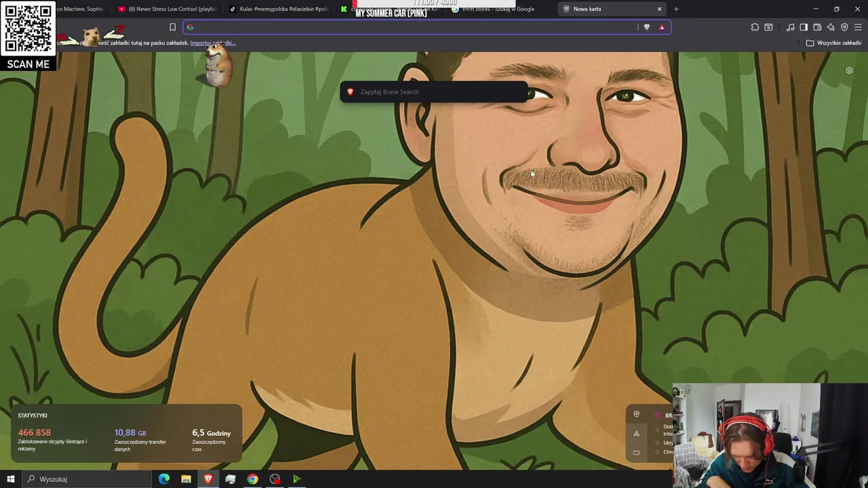The image size is (868, 488).
Task: Click the triangle icon in the bottom-right widget panel
Action: 636,433
